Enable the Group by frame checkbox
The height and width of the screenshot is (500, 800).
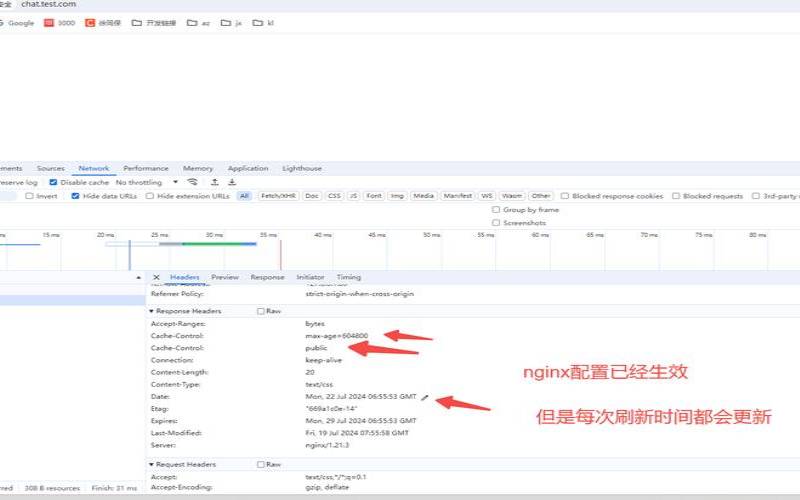pyautogui.click(x=496, y=210)
